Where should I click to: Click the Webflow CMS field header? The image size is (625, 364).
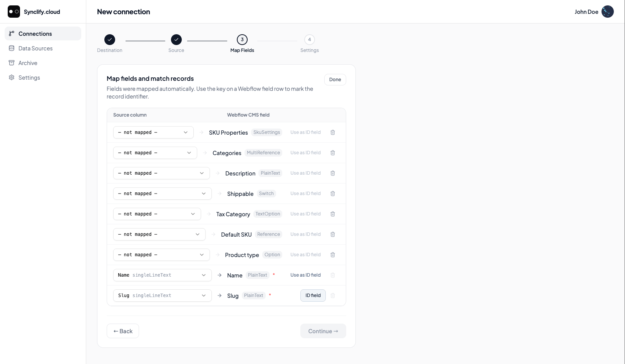point(248,115)
